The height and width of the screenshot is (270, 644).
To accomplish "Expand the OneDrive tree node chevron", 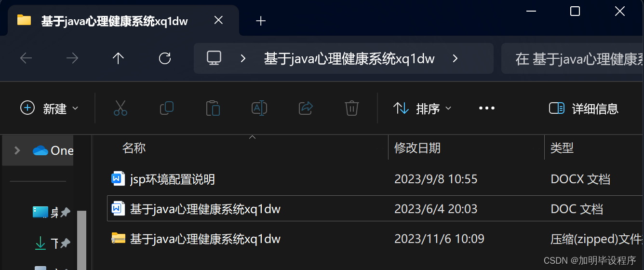I will (x=17, y=150).
